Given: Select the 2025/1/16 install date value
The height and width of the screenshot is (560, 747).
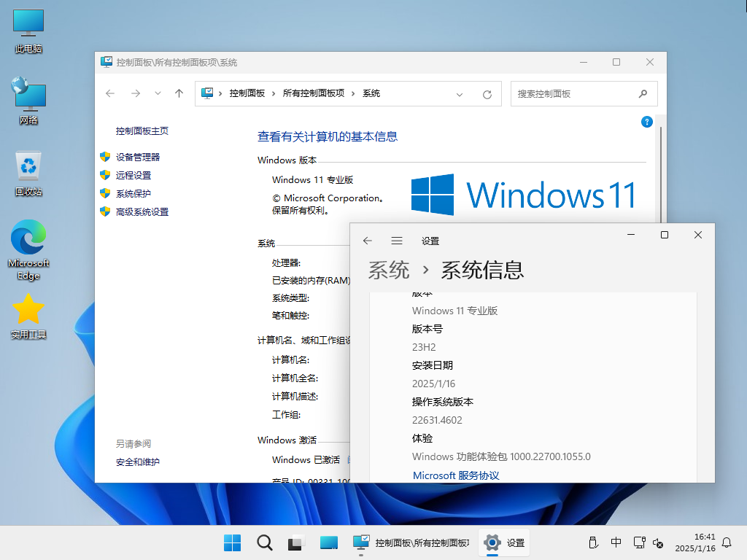Looking at the screenshot, I should coord(433,384).
